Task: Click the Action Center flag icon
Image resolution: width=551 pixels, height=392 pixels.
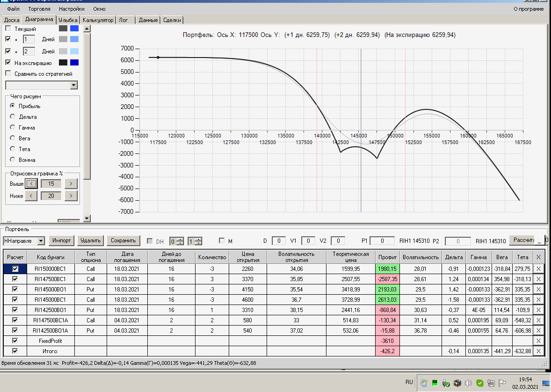Action: (x=502, y=383)
